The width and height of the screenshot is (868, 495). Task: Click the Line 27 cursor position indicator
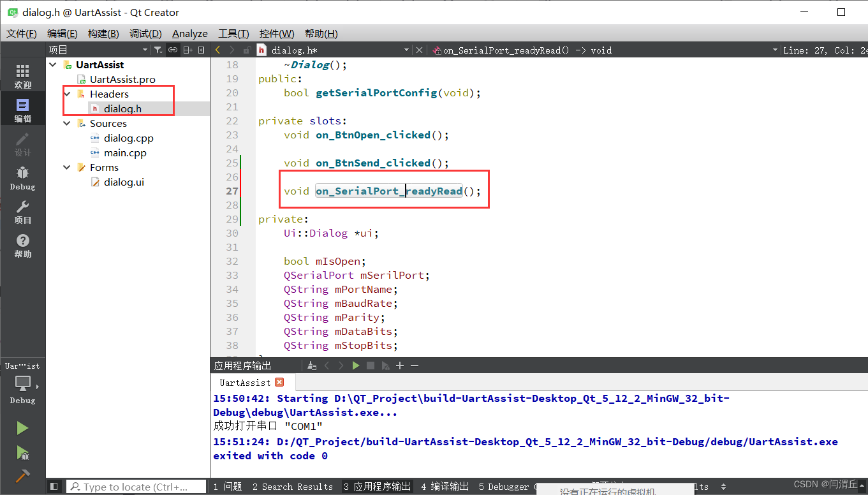point(824,50)
